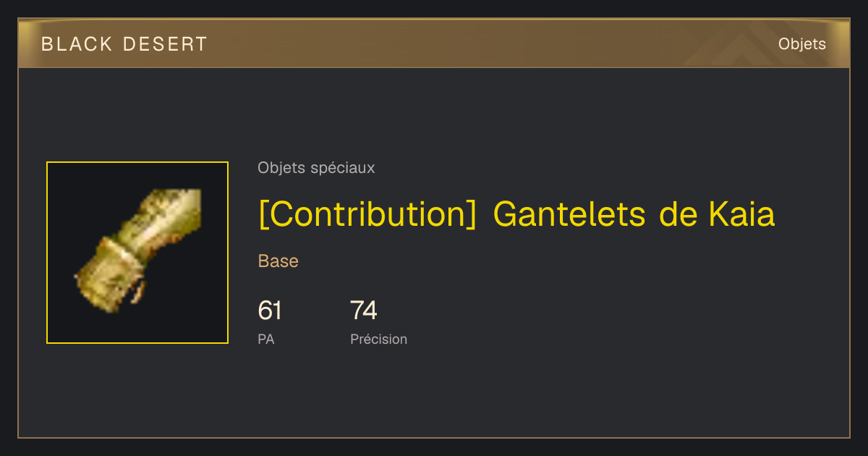Select the Objets spéciaux category label
The height and width of the screenshot is (456, 868).
[x=316, y=168]
